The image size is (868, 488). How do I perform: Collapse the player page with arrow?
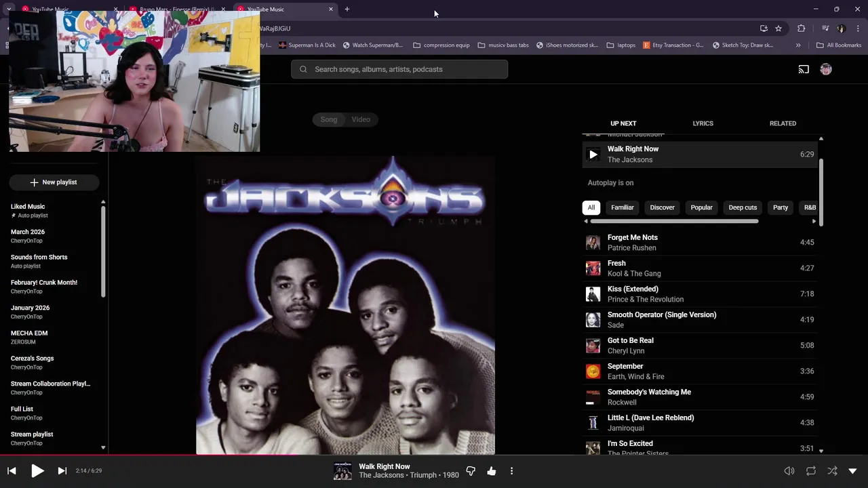click(853, 471)
